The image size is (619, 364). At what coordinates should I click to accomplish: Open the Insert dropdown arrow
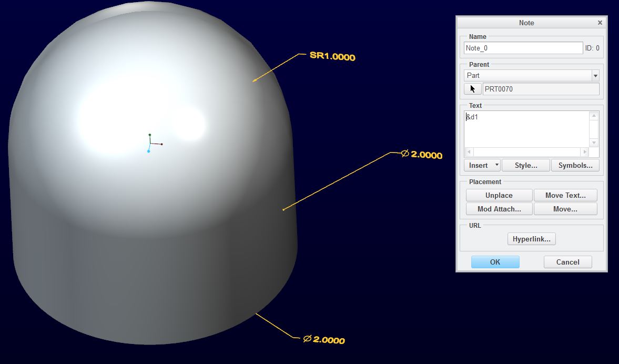coord(496,165)
